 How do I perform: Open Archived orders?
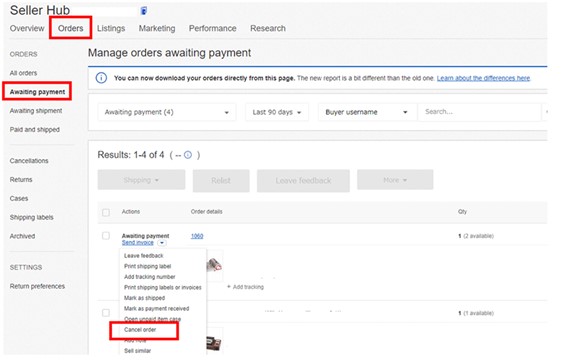(22, 236)
